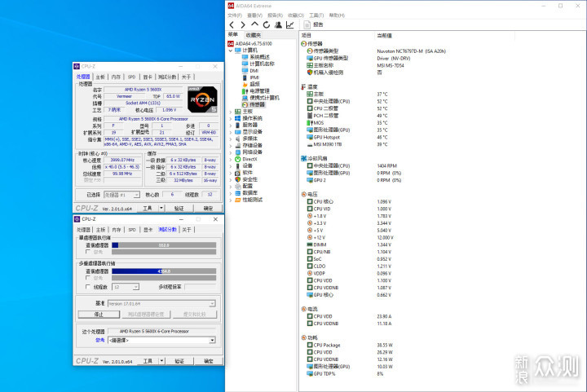Open 工具 dropdown arrow in CPU-Z processor window
The height and width of the screenshot is (392, 587).
[x=161, y=209]
